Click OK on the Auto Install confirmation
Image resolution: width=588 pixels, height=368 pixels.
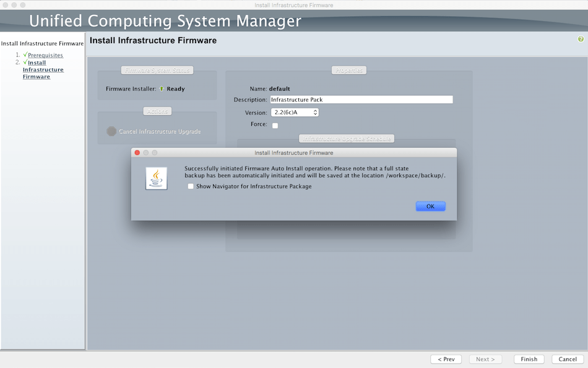pyautogui.click(x=430, y=206)
